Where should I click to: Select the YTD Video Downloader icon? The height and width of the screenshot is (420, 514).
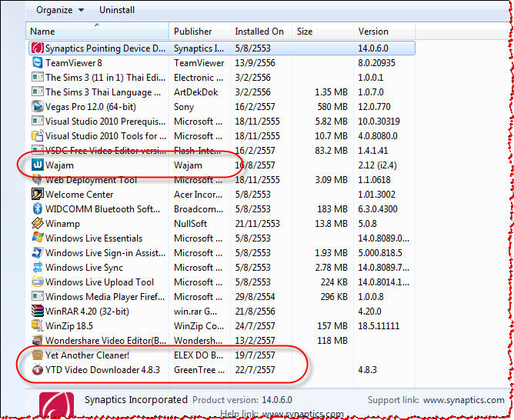(37, 370)
